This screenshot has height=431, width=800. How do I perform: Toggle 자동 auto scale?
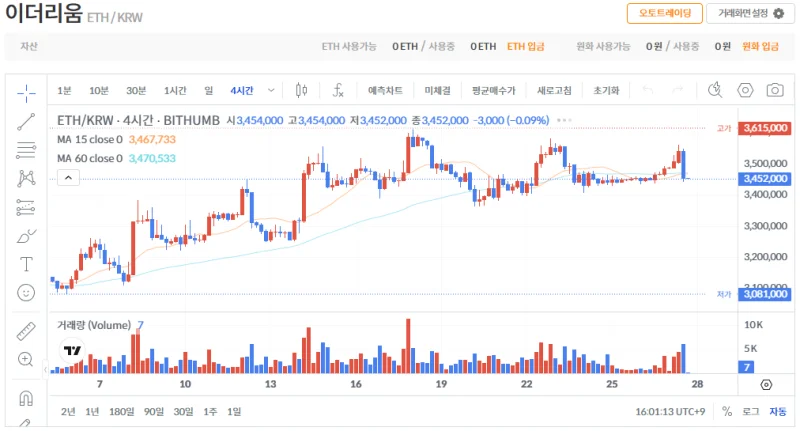tap(778, 412)
